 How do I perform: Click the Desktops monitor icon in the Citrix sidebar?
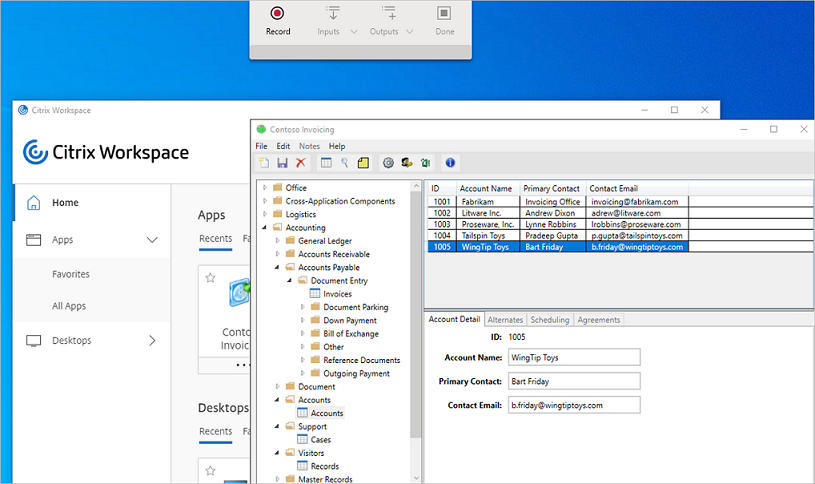click(33, 341)
